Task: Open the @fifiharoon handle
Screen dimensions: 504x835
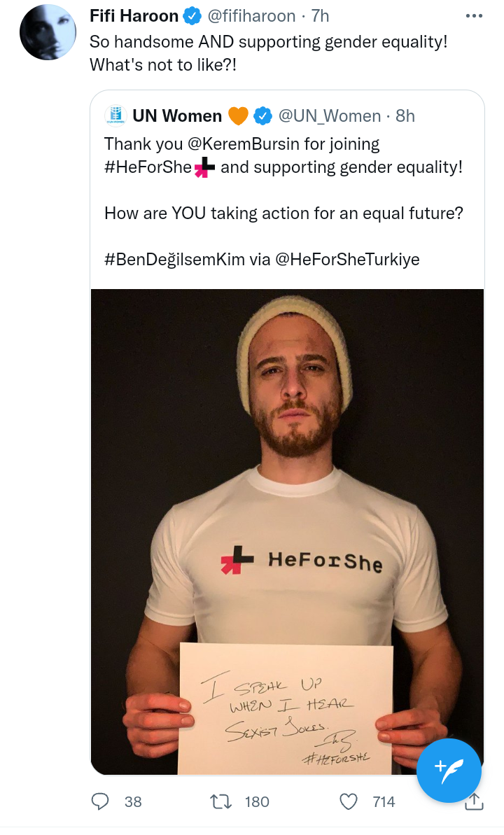Action: point(251,16)
